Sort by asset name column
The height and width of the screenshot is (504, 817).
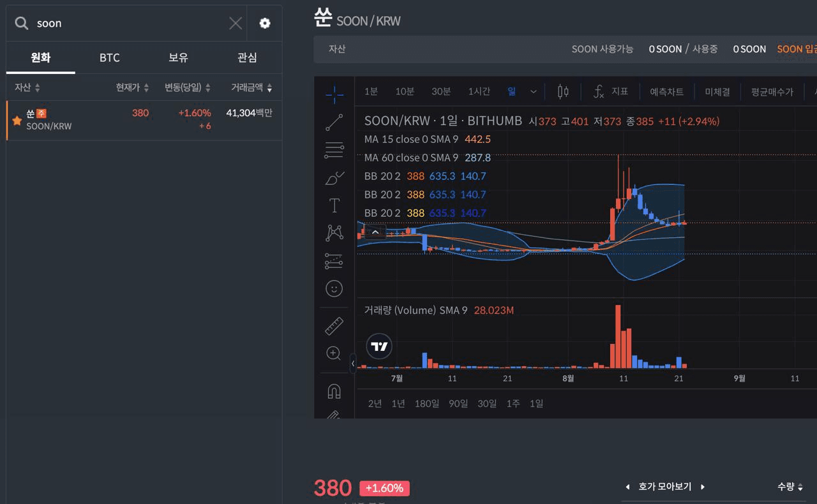coord(27,87)
